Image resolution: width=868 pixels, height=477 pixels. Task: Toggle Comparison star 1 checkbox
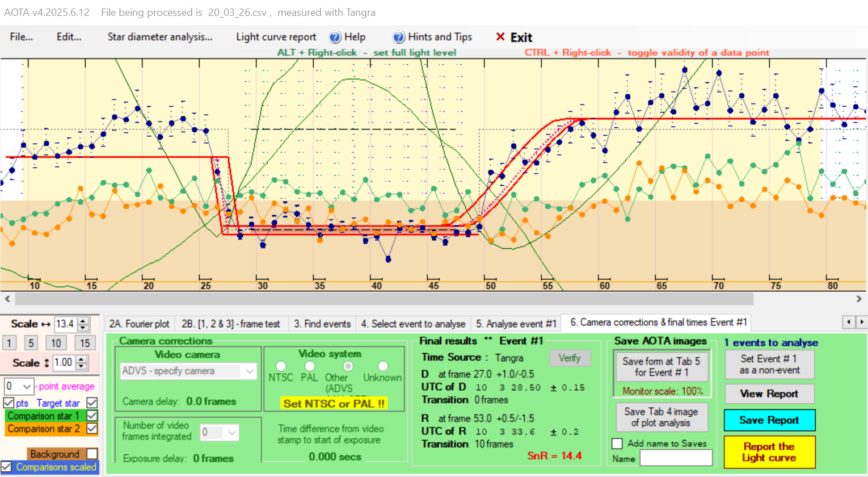(92, 416)
